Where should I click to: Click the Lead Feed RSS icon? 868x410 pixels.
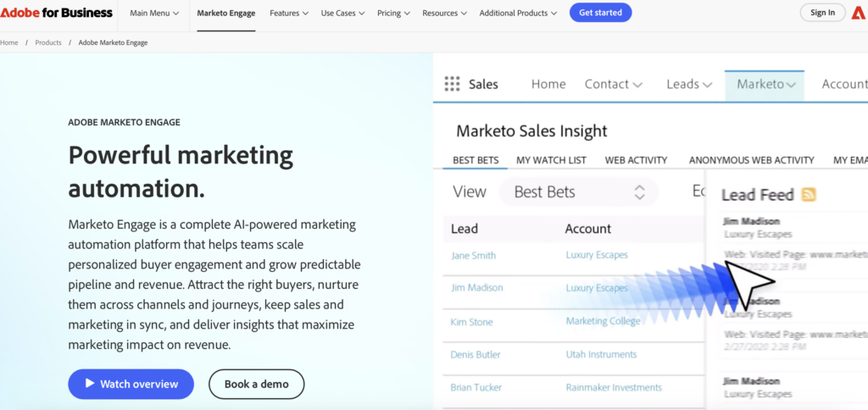(809, 195)
